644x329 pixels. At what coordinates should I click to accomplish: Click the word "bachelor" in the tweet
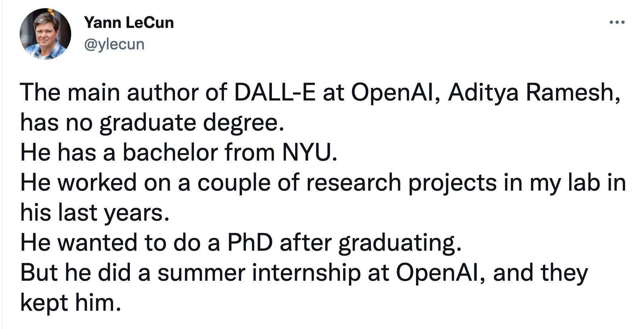[170, 152]
